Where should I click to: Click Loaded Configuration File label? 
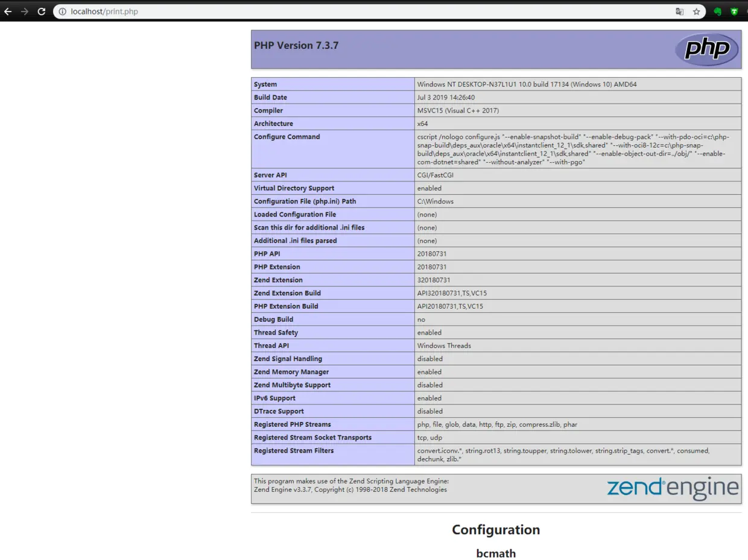(x=295, y=215)
